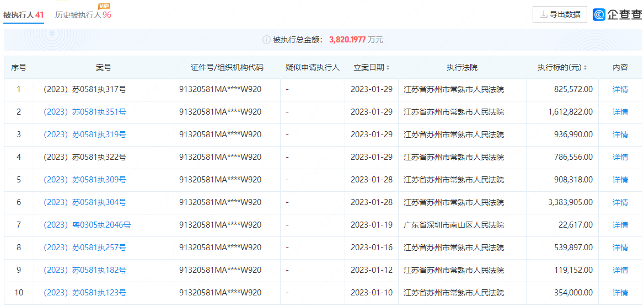This screenshot has width=644, height=307.
Task: Switch to 被执行人 41 tab
Action: [24, 15]
